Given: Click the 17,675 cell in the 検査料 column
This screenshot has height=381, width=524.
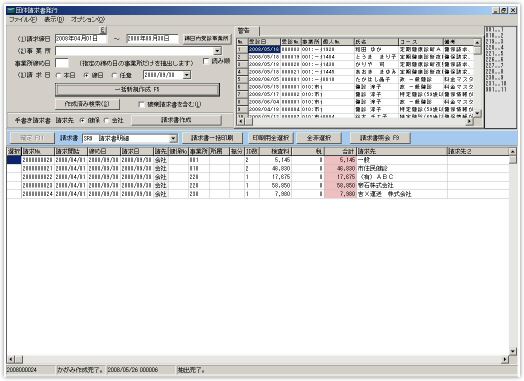Looking at the screenshot, I should tap(275, 177).
